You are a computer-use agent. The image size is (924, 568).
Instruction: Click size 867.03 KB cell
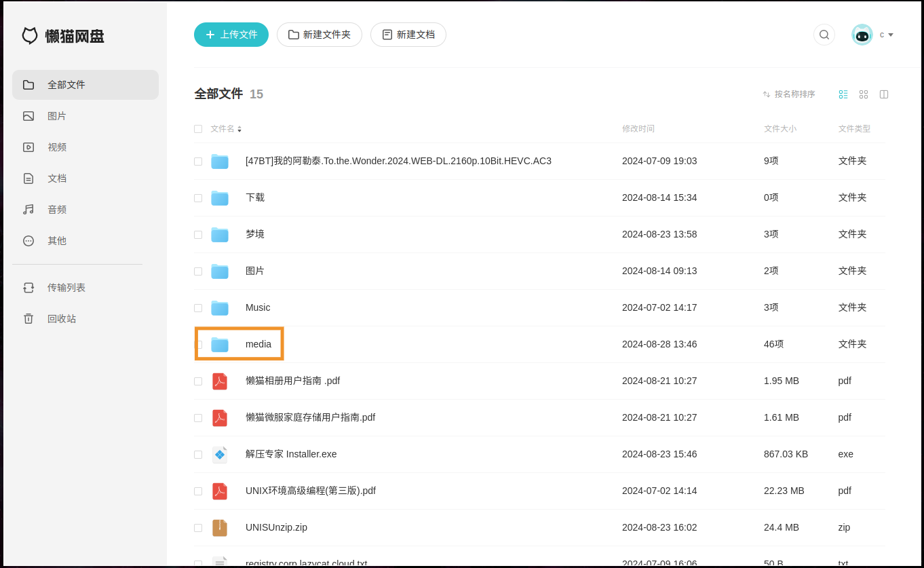(786, 454)
